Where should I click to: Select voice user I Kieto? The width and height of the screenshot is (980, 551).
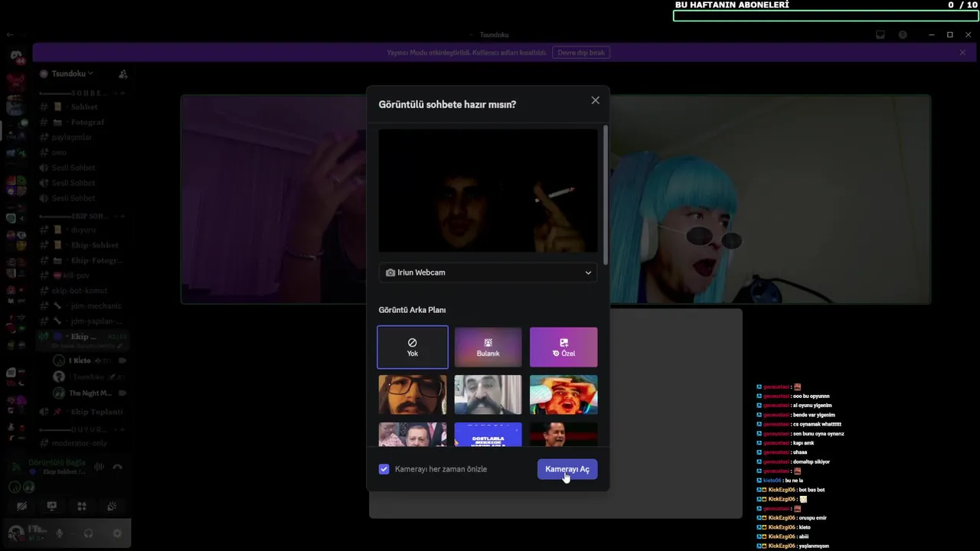(90, 360)
